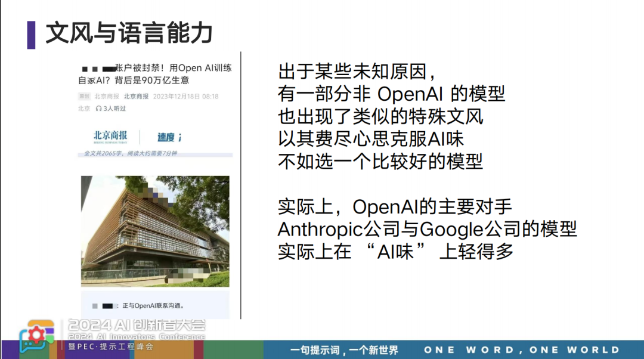Click the footer text 2024 AI创新者大会
The width and height of the screenshot is (644, 359).
pos(137,326)
